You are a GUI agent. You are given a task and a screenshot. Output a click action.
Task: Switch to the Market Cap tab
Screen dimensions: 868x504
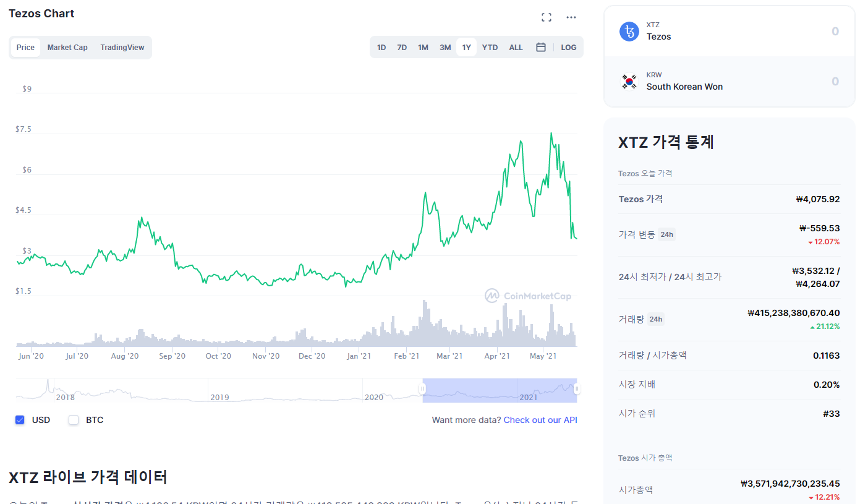(67, 48)
